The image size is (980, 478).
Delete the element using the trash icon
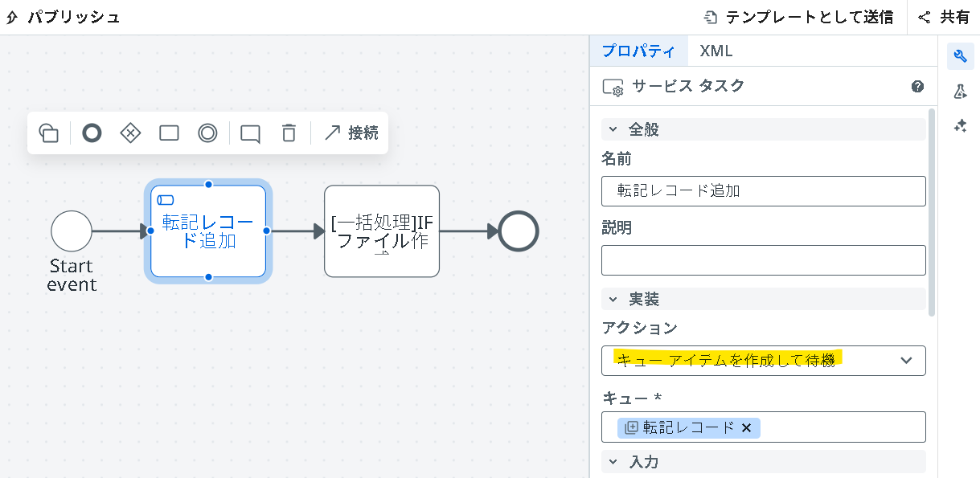pyautogui.click(x=288, y=133)
